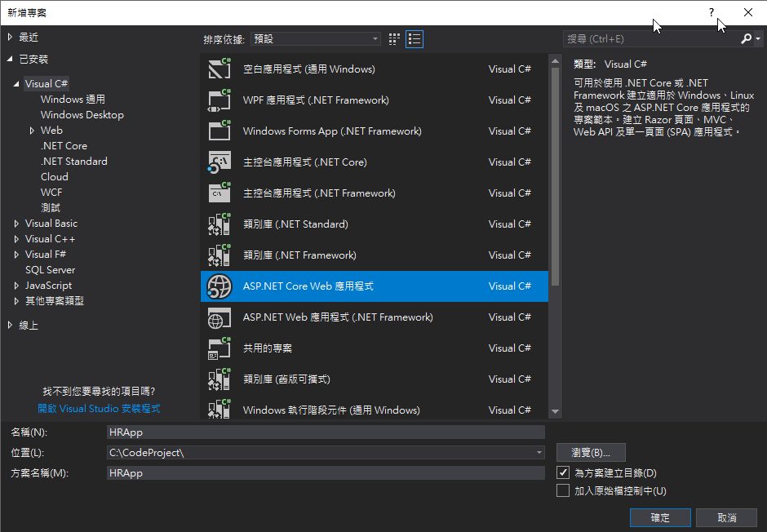Select the Cloud category
Screen dimensions: 767x532
pos(55,177)
